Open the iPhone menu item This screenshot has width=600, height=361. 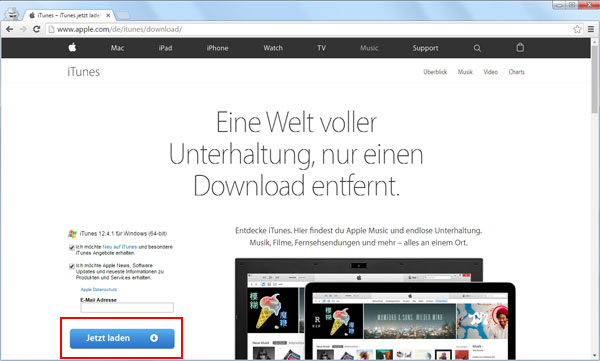pyautogui.click(x=217, y=48)
